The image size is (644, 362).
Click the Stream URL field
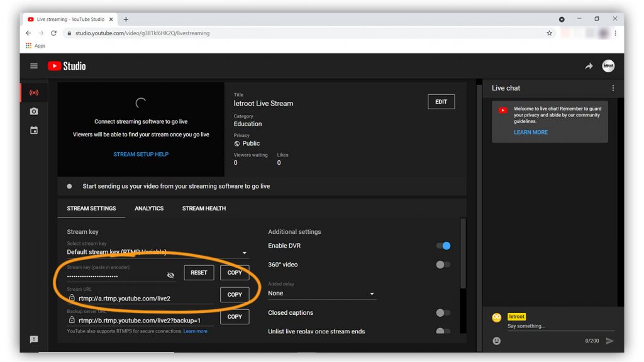pos(140,299)
